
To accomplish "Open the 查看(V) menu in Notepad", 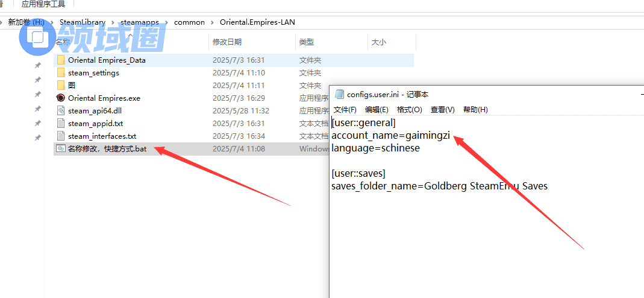I will tap(442, 110).
